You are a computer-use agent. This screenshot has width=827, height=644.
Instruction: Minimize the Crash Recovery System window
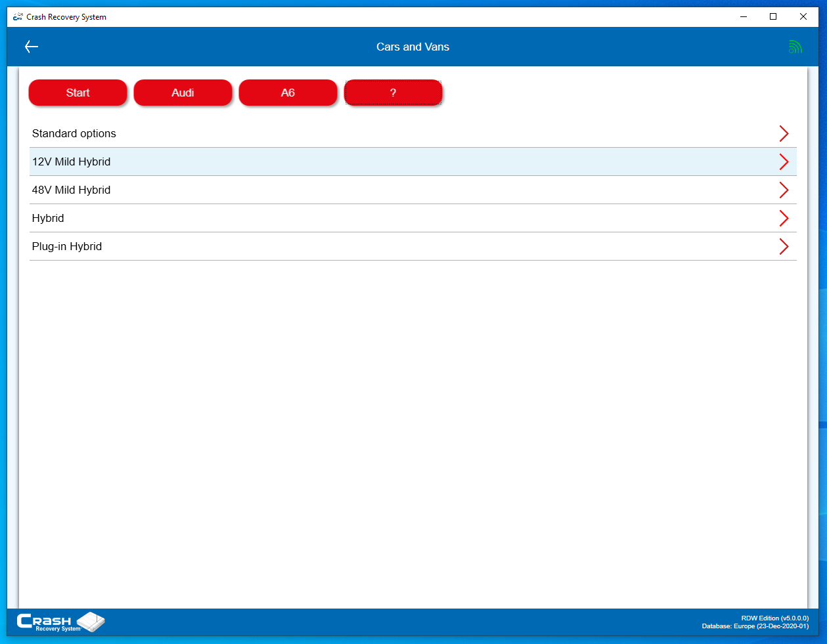pos(744,17)
